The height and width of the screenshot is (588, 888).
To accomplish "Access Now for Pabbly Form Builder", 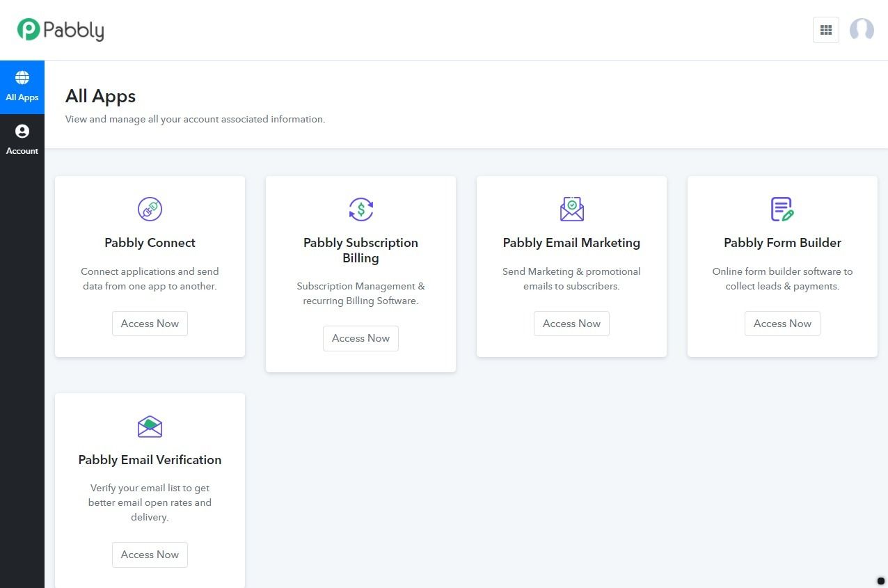I will point(782,324).
